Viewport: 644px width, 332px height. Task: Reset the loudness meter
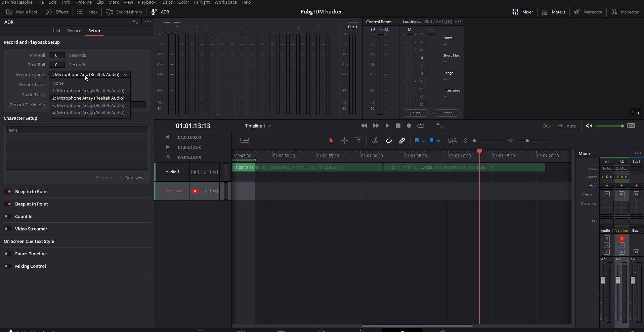[x=447, y=113]
